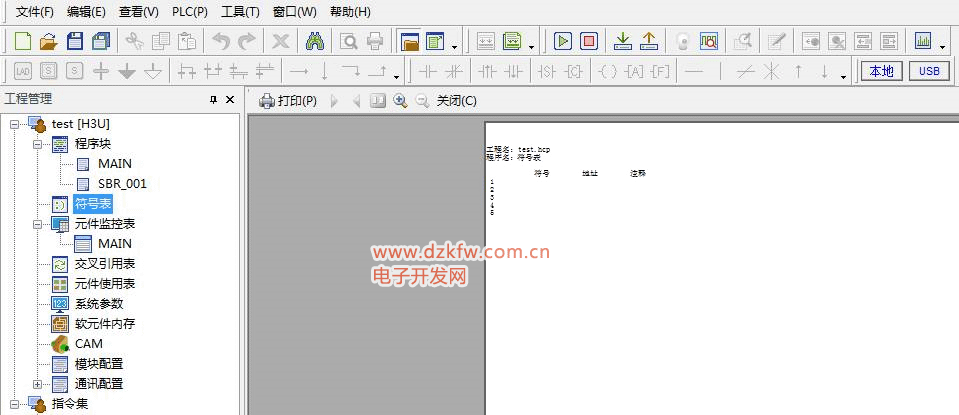
Task: Toggle the USB connection button
Action: tap(929, 71)
